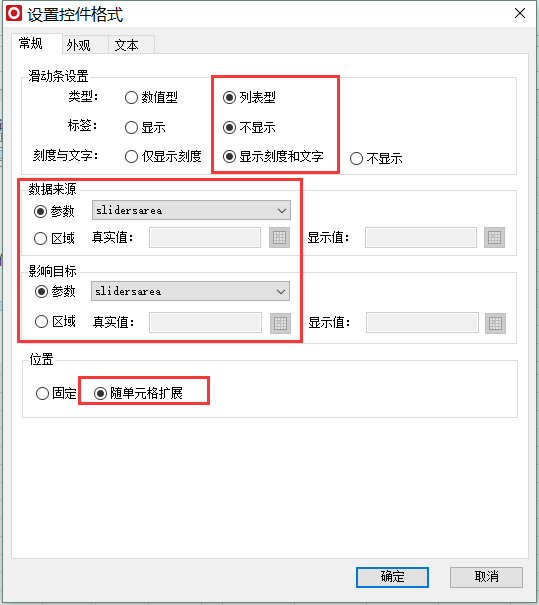
Task: Click cell picker icon for 数据来源 真实值
Action: pos(279,237)
